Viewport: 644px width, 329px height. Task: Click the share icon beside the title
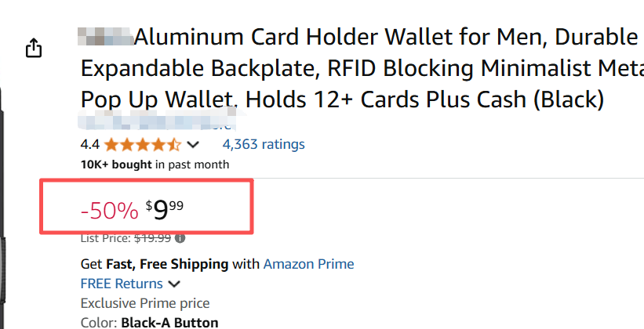pos(33,49)
